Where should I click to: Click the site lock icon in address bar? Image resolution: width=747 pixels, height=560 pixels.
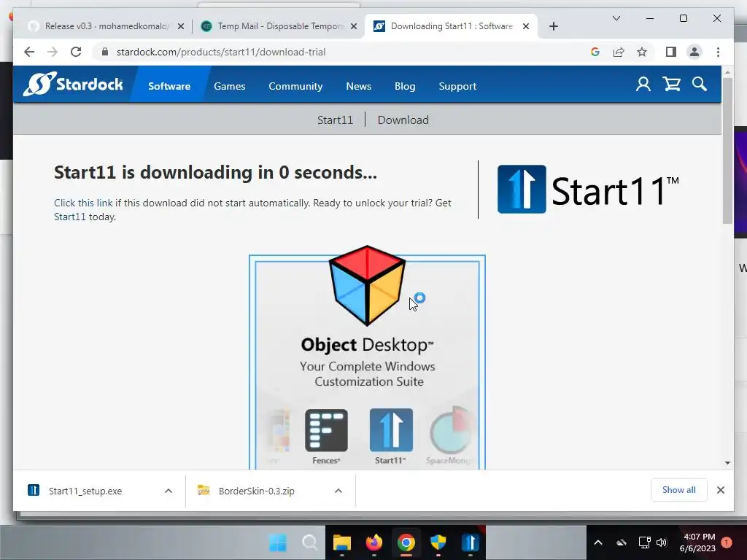click(x=105, y=52)
